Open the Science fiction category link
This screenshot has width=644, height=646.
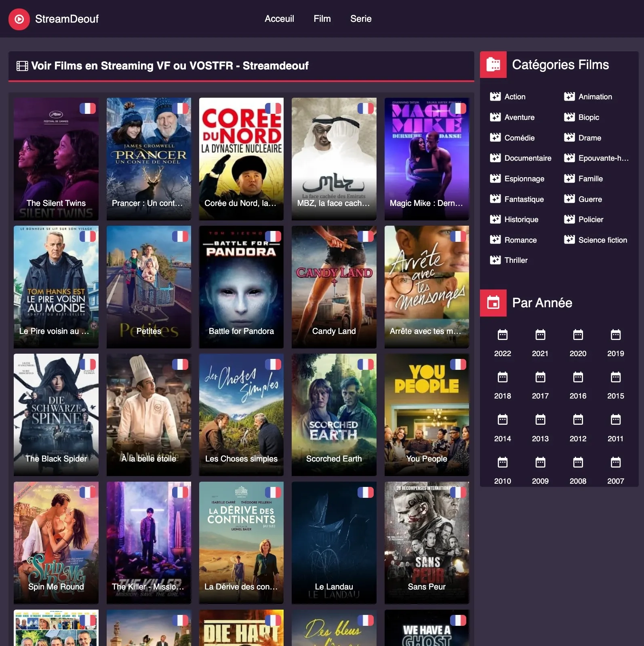[603, 240]
